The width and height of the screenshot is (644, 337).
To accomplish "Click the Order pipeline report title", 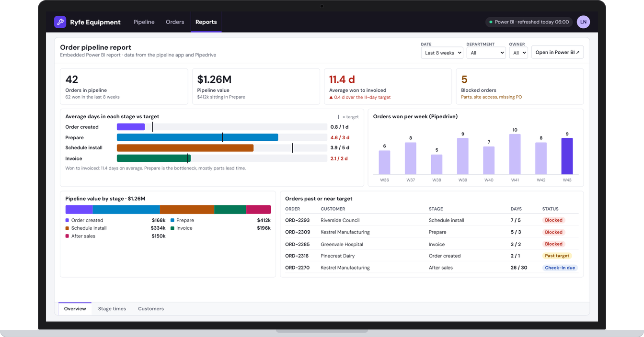I will (x=95, y=47).
